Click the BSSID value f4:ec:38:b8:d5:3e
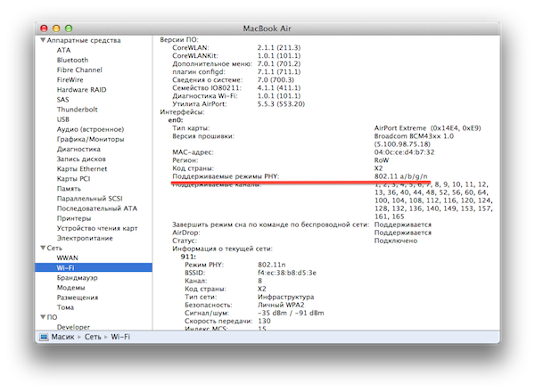This screenshot has width=535, height=392. click(x=287, y=273)
